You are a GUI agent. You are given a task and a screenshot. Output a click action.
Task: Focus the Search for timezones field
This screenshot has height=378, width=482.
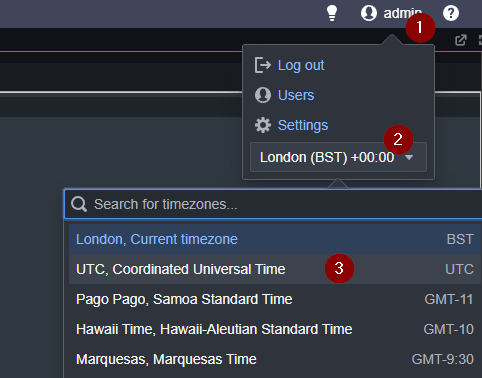point(273,204)
